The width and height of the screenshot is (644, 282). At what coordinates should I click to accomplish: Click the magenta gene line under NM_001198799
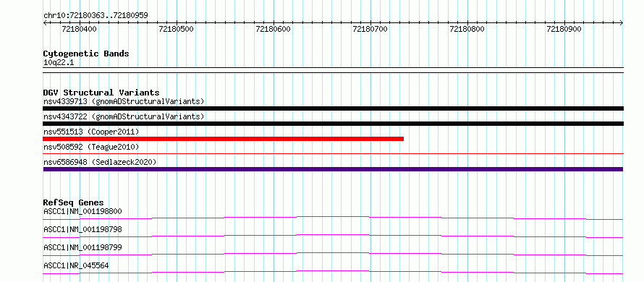(x=333, y=254)
